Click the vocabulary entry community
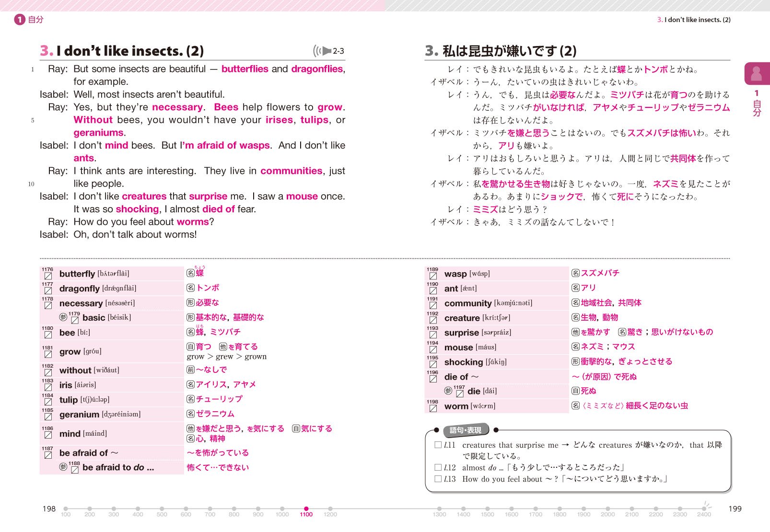The image size is (770, 532). 488,303
